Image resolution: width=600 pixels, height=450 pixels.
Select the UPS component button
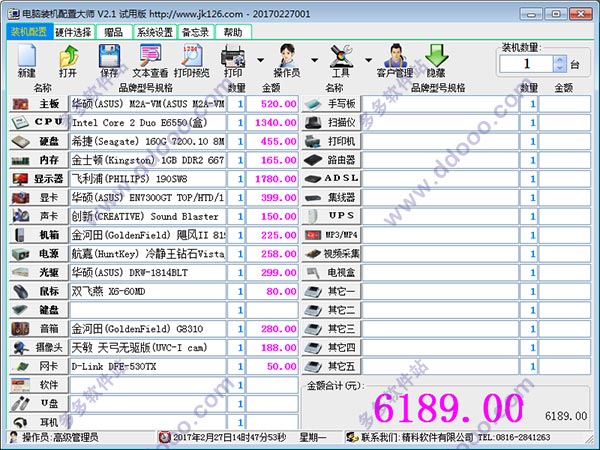pos(331,216)
